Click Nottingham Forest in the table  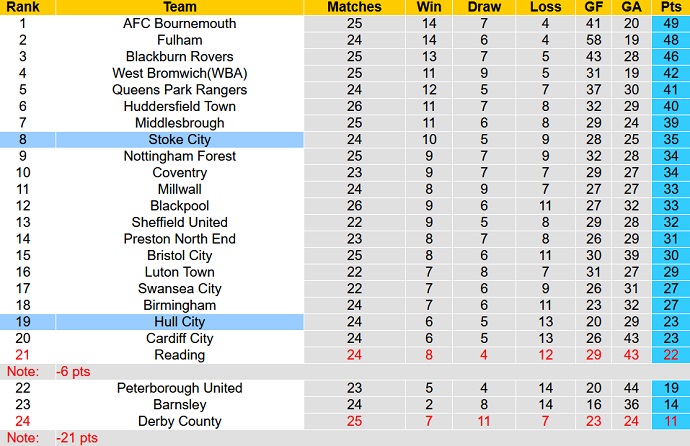180,156
